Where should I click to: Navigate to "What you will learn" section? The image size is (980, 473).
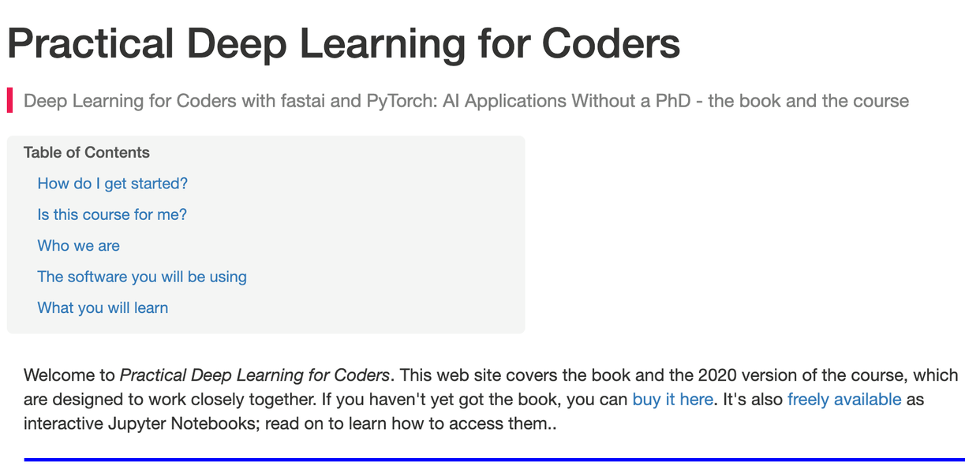(x=103, y=307)
